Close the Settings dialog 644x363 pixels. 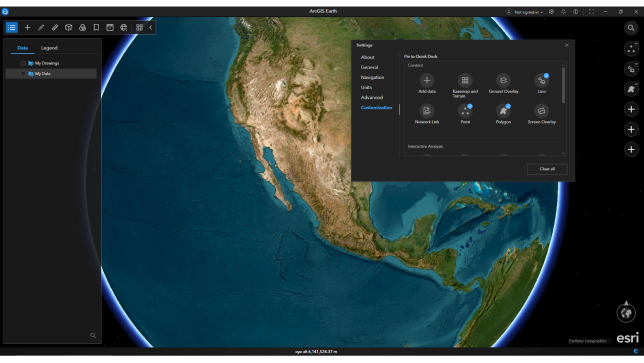pos(567,45)
